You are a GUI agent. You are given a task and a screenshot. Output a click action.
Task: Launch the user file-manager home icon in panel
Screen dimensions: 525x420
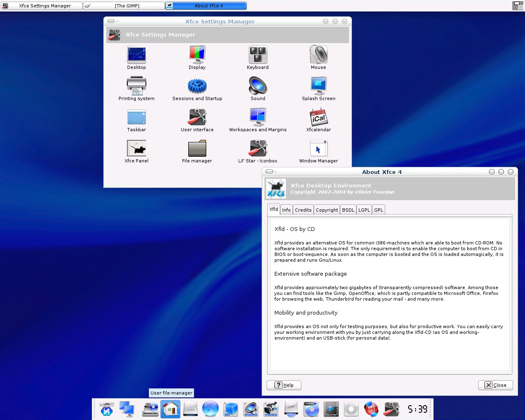tap(170, 409)
